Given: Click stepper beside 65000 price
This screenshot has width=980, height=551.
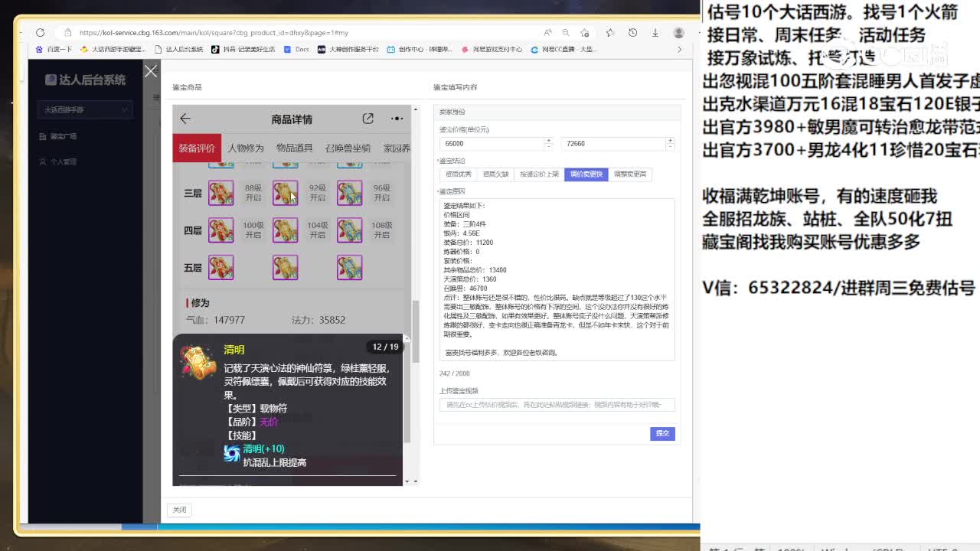Looking at the screenshot, I should (x=549, y=143).
